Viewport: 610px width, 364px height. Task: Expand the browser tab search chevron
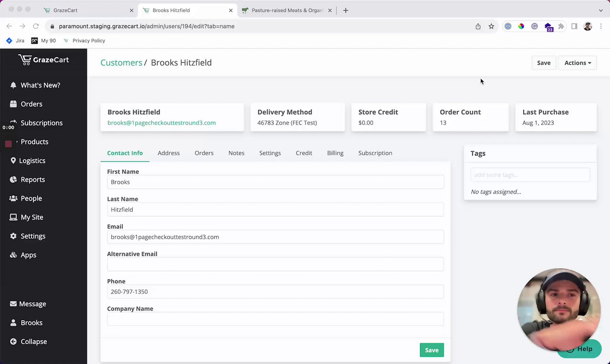coord(600,10)
